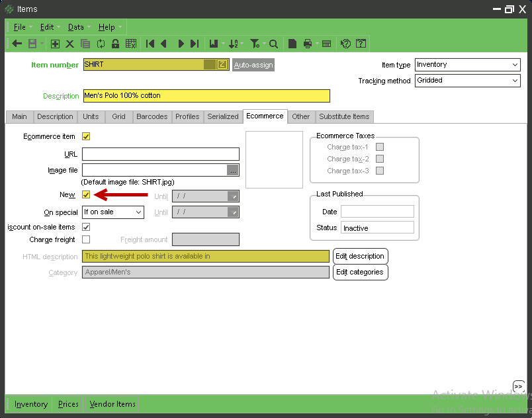
Task: Click in the URL input field
Action: 161,154
